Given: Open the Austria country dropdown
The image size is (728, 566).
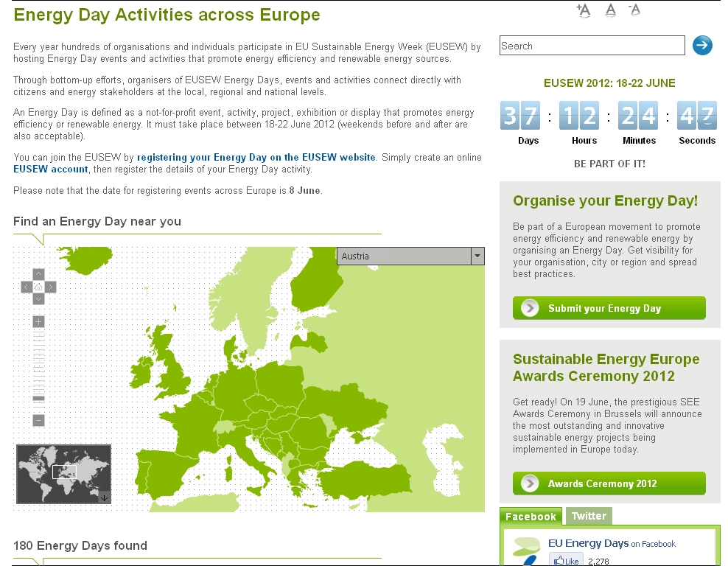Looking at the screenshot, I should [x=410, y=256].
